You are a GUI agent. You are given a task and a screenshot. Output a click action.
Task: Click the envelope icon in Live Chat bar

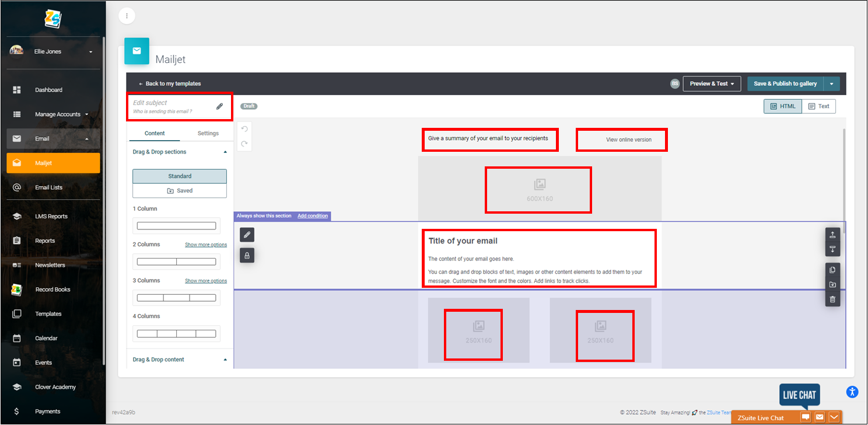820,417
